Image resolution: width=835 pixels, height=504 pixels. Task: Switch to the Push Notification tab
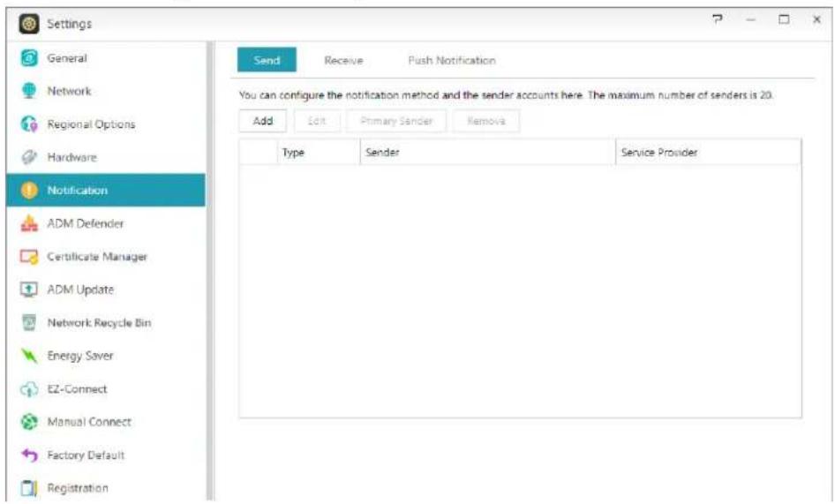[452, 60]
